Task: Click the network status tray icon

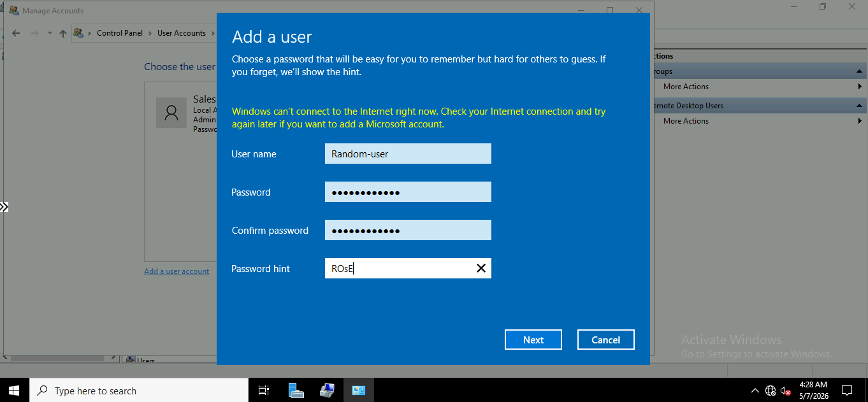Action: pyautogui.click(x=770, y=391)
